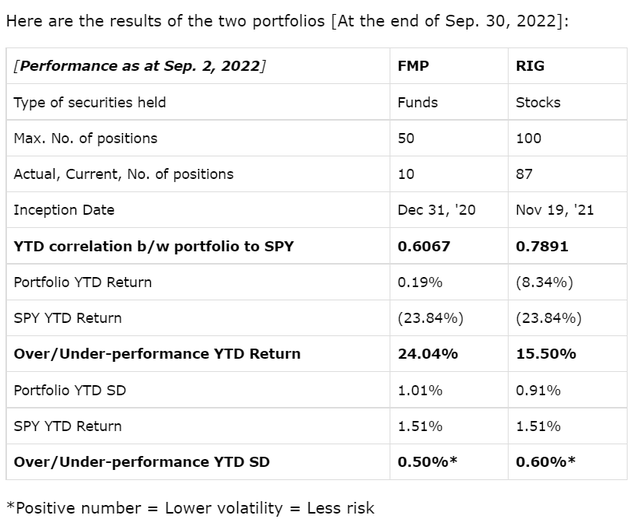
Task: Select the "Inception Date" row label
Action: click(x=64, y=210)
